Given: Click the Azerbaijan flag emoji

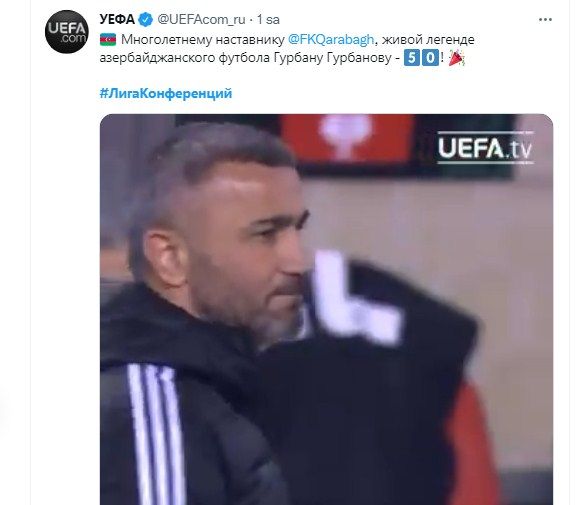Looking at the screenshot, I should click(108, 39).
